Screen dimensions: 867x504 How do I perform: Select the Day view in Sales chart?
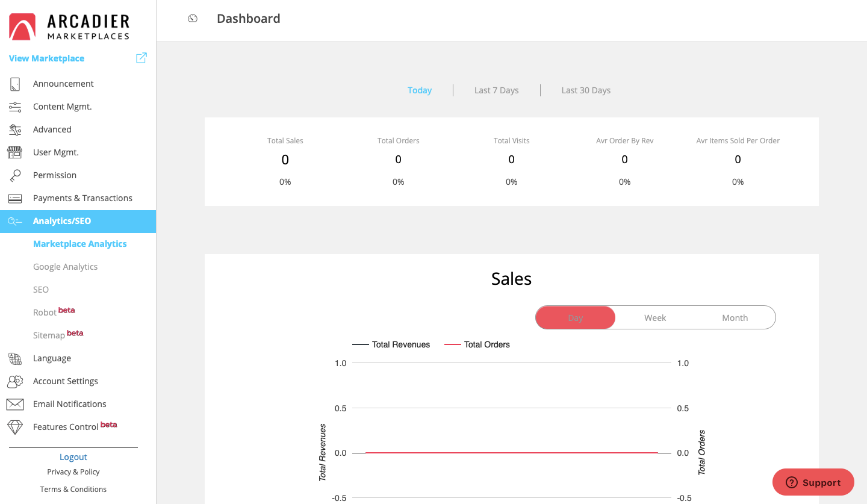tap(576, 317)
